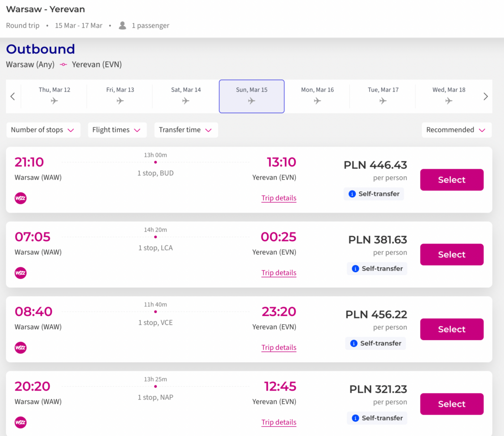The image size is (504, 436).
Task: Click the Wizz Air logo on the BUD flight
Action: point(20,198)
